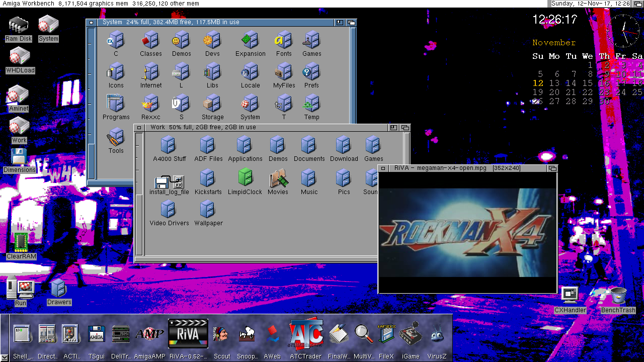
Task: Toggle zoom gadget of System window
Action: click(x=340, y=22)
